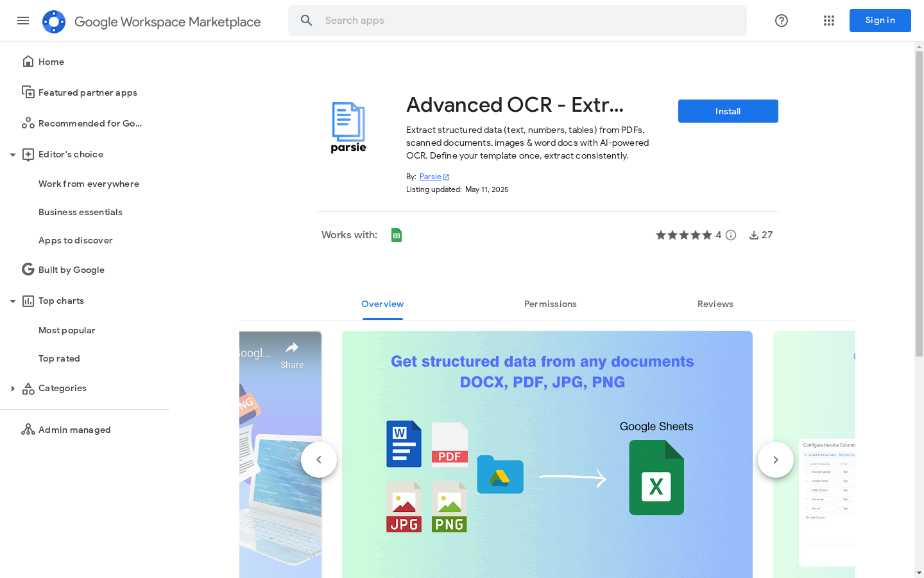Click the Home icon in sidebar
Screen dimensions: 924x578
(28, 62)
